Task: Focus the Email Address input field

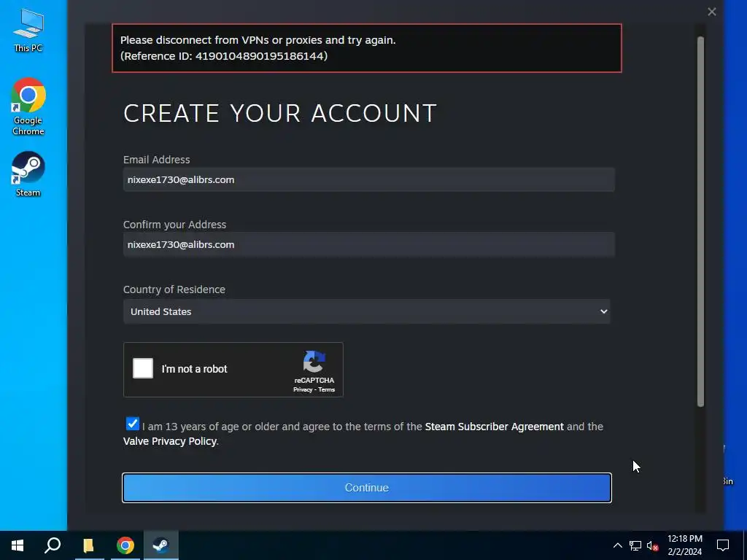Action: pyautogui.click(x=368, y=179)
